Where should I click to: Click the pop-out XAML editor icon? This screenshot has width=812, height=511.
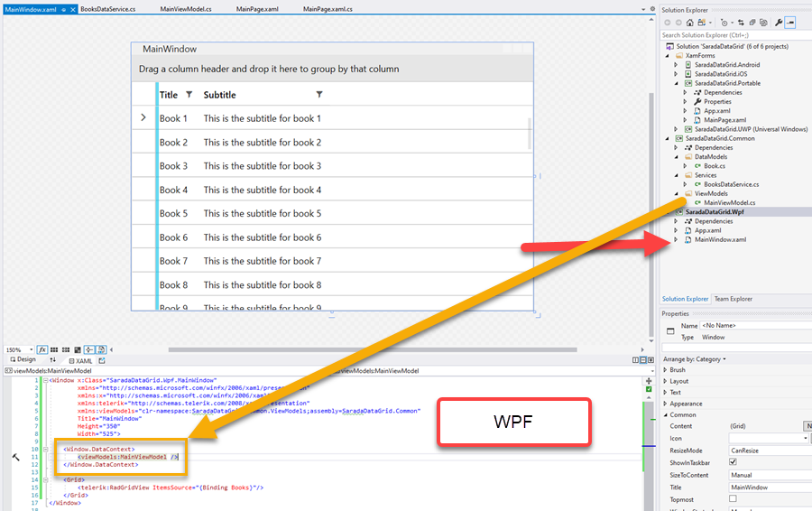(x=102, y=360)
